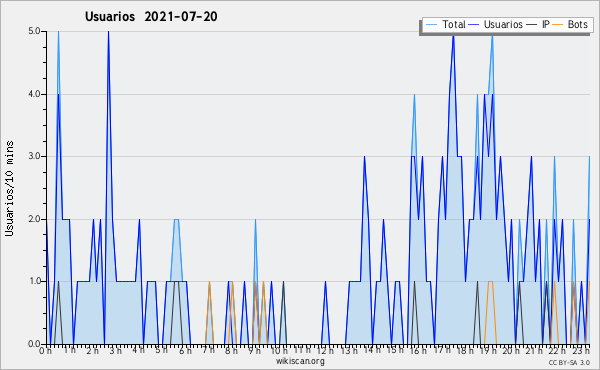600x370 pixels.
Task: Click the '0 h' x-axis label
Action: (45, 351)
